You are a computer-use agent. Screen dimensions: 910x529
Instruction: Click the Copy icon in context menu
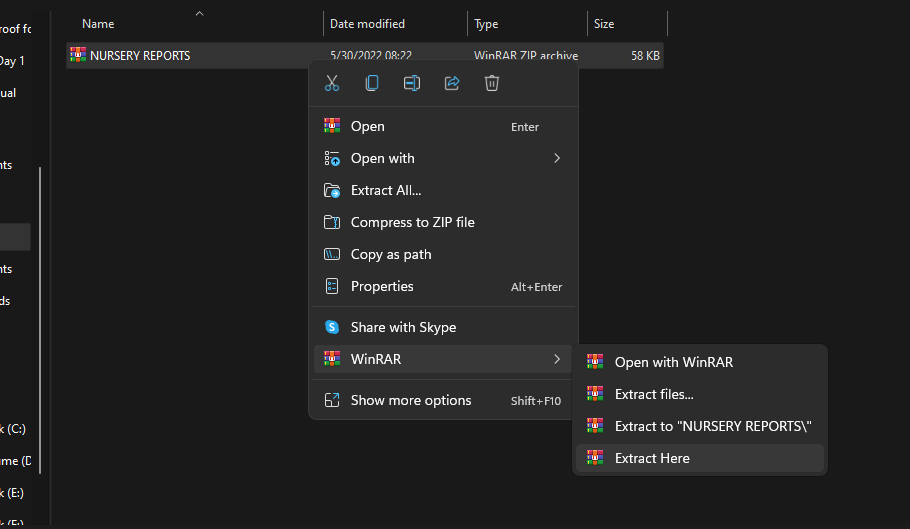pyautogui.click(x=372, y=83)
